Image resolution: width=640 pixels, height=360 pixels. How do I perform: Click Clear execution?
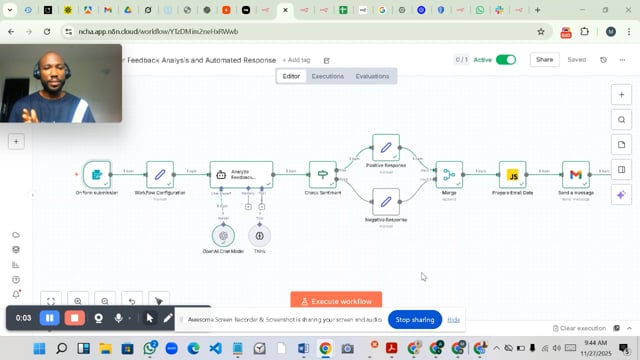pos(579,328)
